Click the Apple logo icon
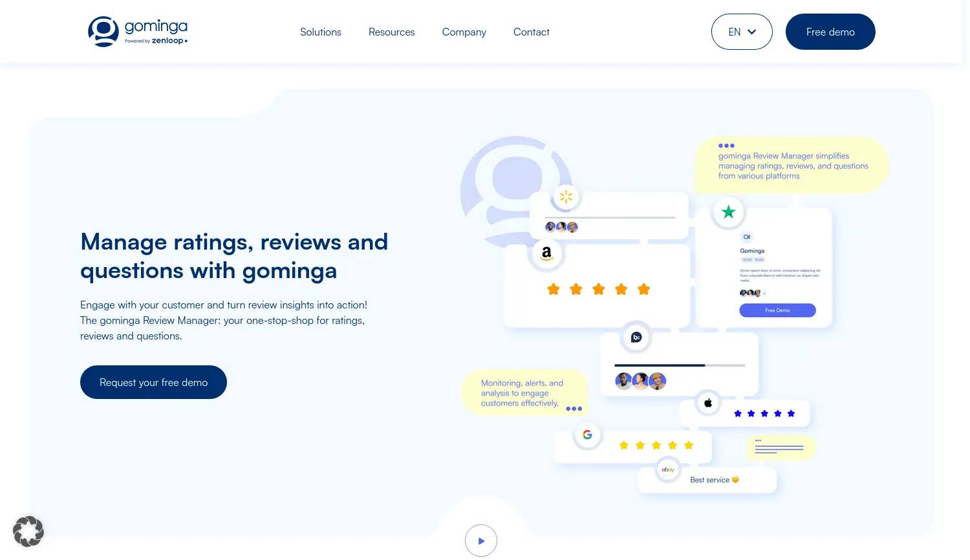Screen dimensions: 970x560 coord(708,403)
